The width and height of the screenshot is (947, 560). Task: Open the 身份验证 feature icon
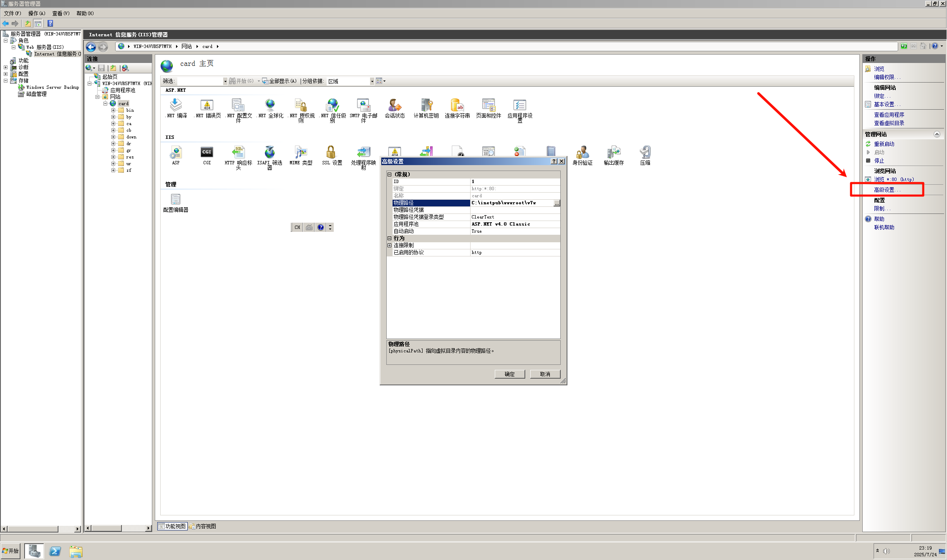click(582, 153)
